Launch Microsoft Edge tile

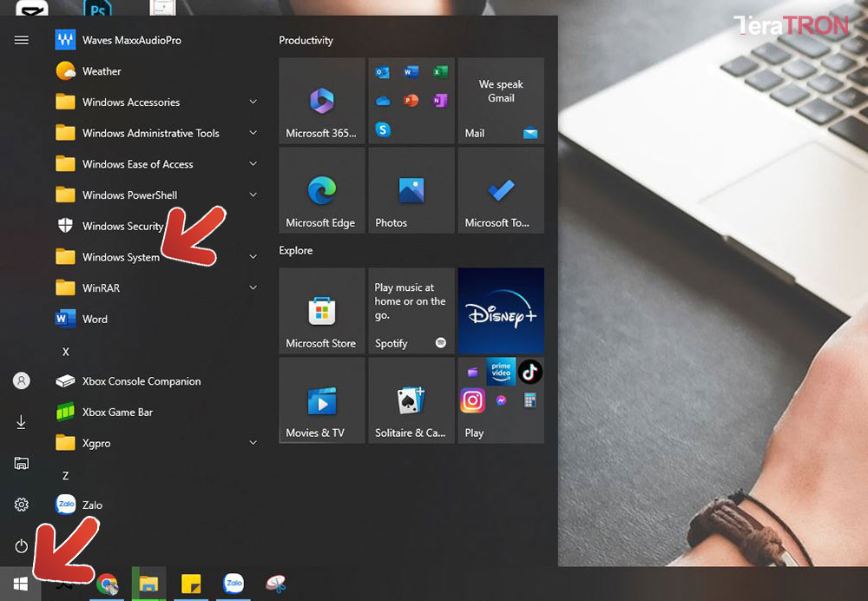pos(322,190)
